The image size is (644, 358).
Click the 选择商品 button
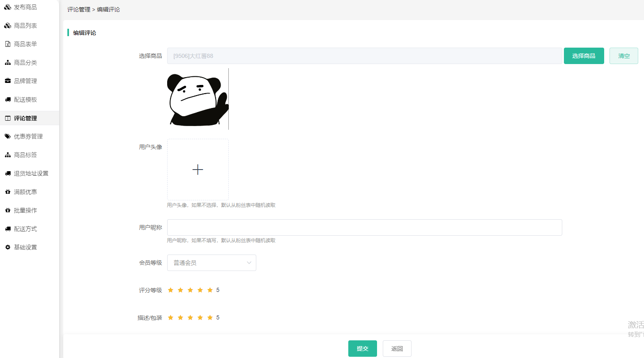(x=584, y=56)
